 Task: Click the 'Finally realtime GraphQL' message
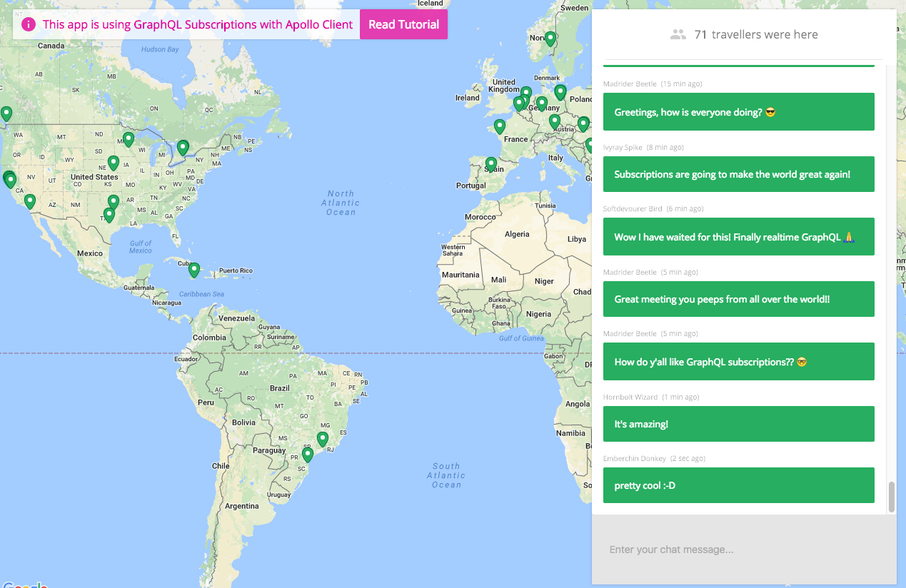coord(739,237)
